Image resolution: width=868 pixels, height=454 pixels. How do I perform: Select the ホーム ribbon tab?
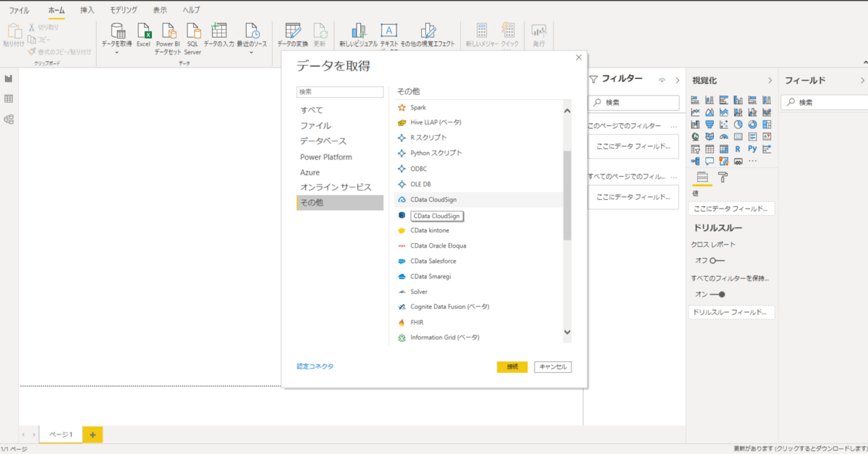(x=56, y=10)
